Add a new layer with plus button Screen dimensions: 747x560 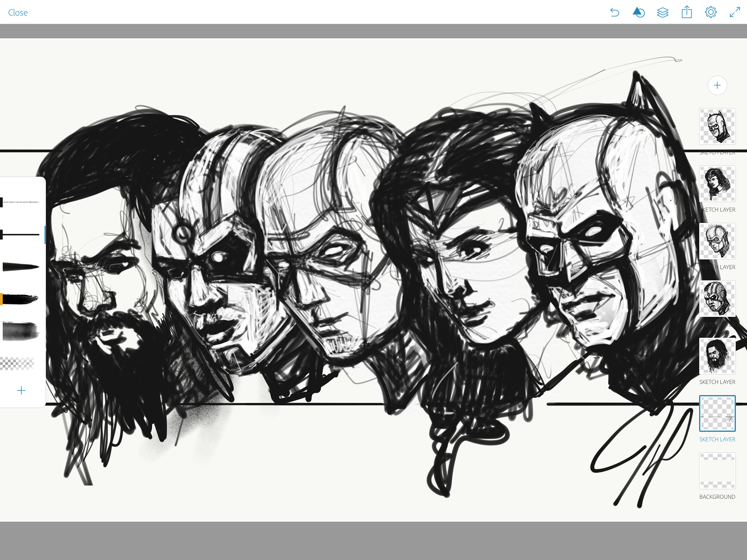tap(717, 85)
